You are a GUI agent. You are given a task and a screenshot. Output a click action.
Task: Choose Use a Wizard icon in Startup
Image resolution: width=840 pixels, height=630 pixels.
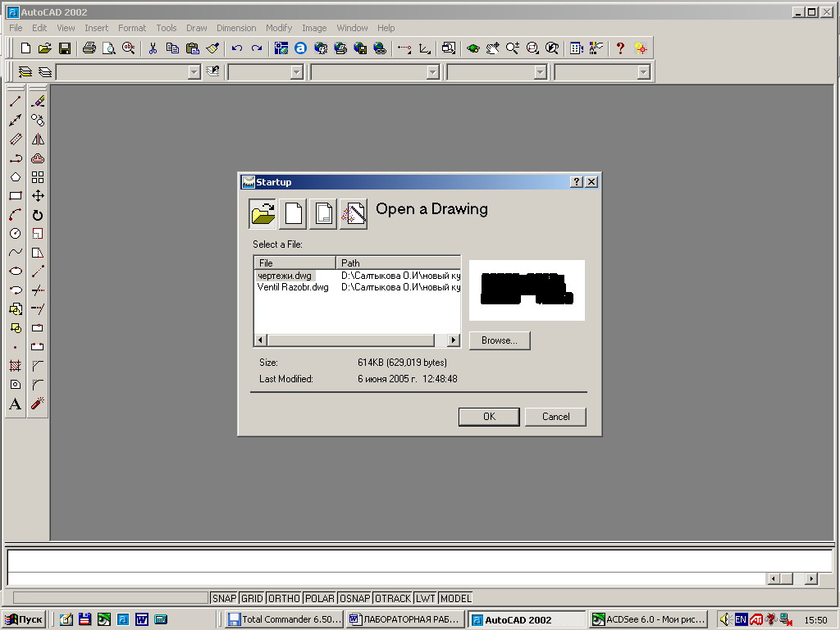[354, 214]
